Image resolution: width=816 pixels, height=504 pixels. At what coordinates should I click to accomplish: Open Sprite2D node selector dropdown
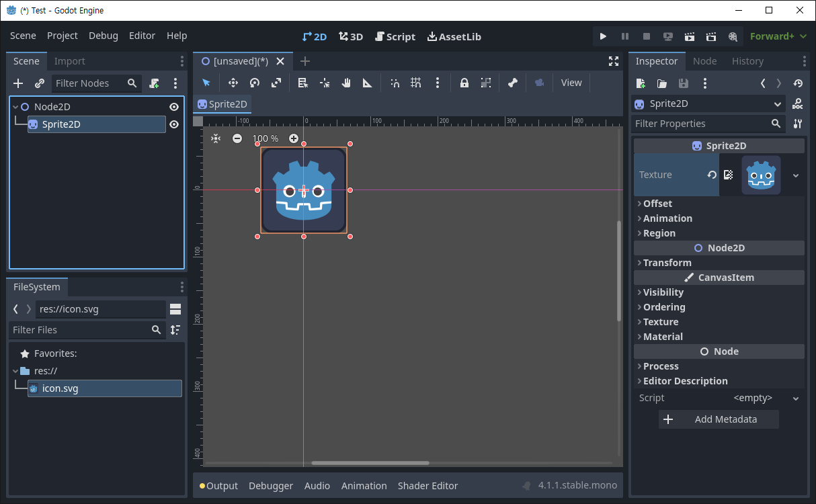click(709, 104)
